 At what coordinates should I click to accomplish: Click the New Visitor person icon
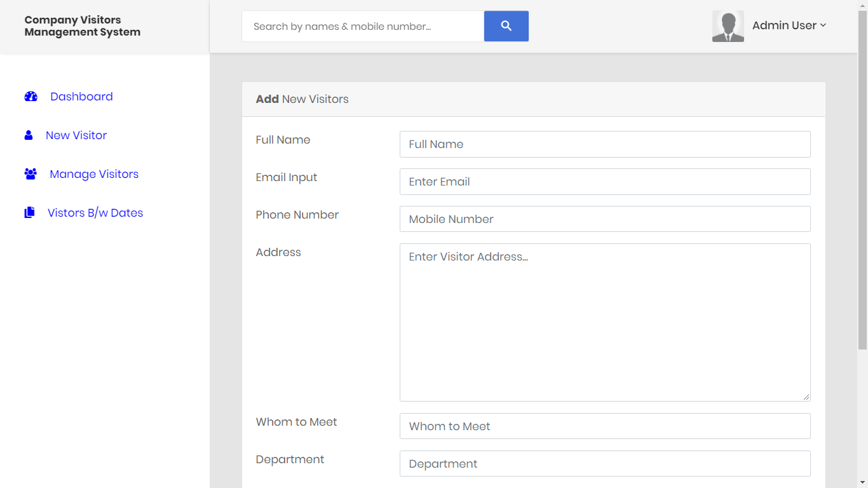tap(29, 135)
